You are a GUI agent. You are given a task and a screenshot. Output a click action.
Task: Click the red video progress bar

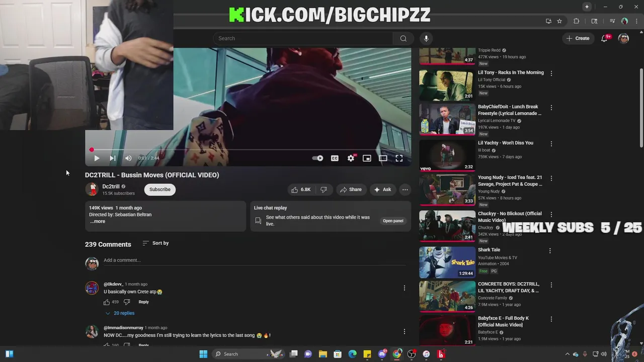[248, 150]
